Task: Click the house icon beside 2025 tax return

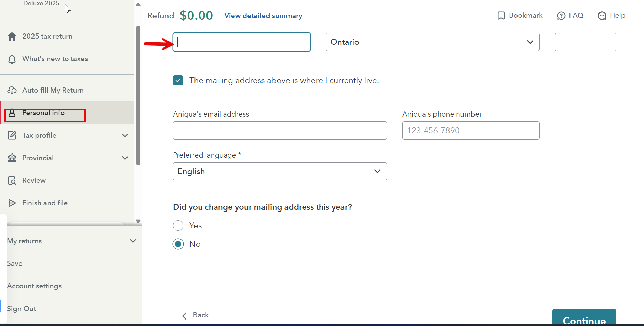Action: tap(12, 37)
